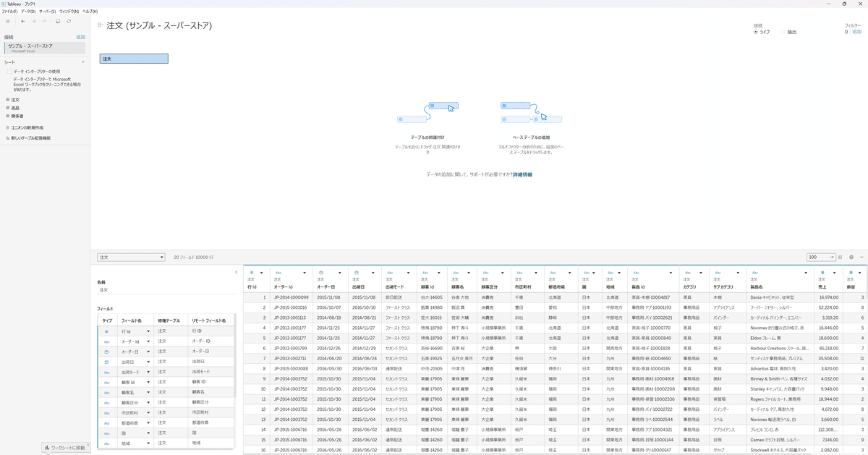Image resolution: width=868 pixels, height=455 pixels.
Task: Click 追加 link next to 接続
Action: click(80, 37)
